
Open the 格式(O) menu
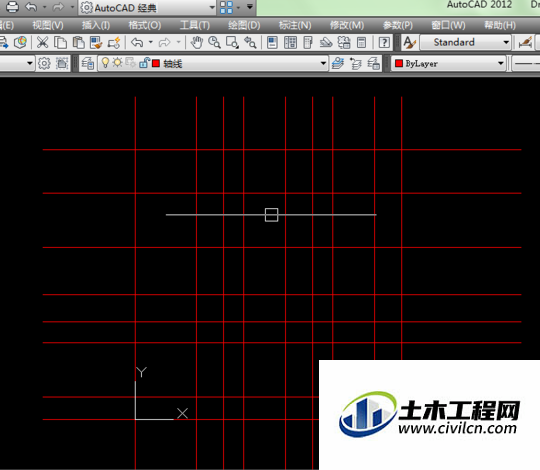pyautogui.click(x=145, y=25)
